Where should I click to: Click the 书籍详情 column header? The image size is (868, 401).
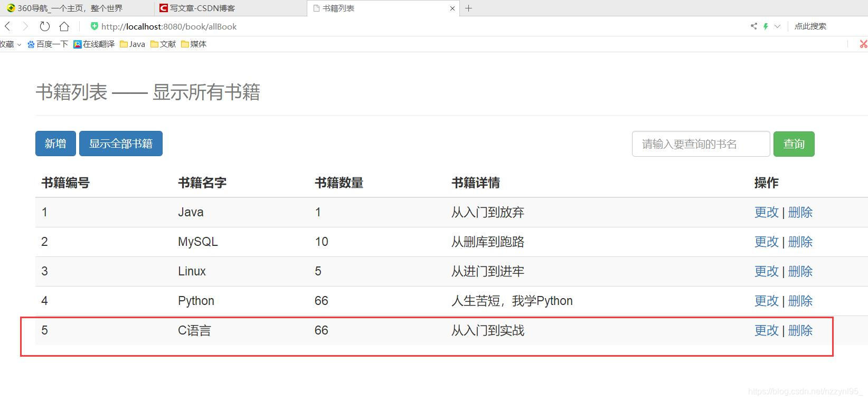[476, 183]
